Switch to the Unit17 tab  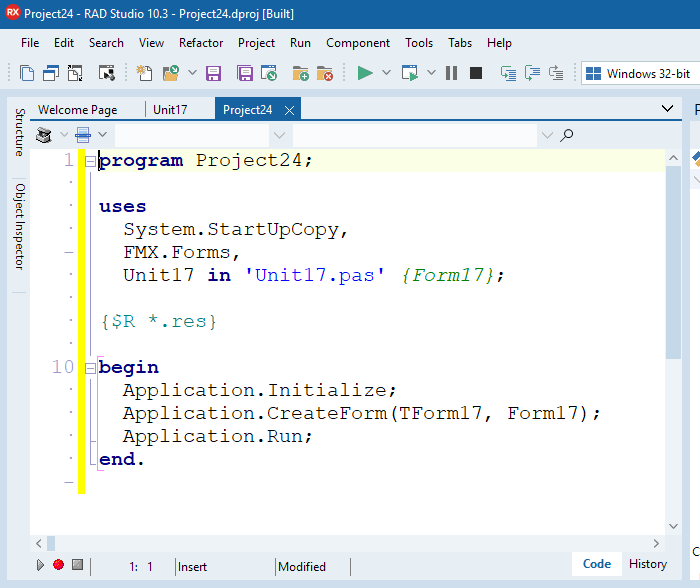(x=170, y=110)
